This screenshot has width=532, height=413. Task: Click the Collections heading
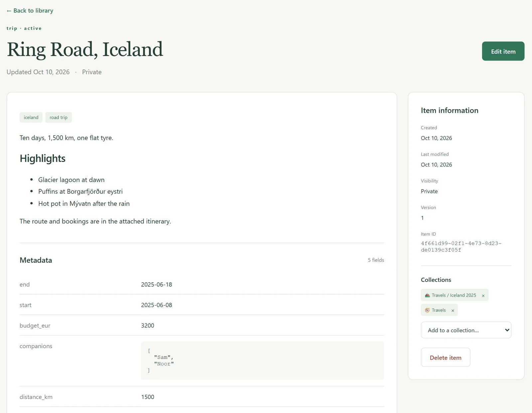coord(436,280)
